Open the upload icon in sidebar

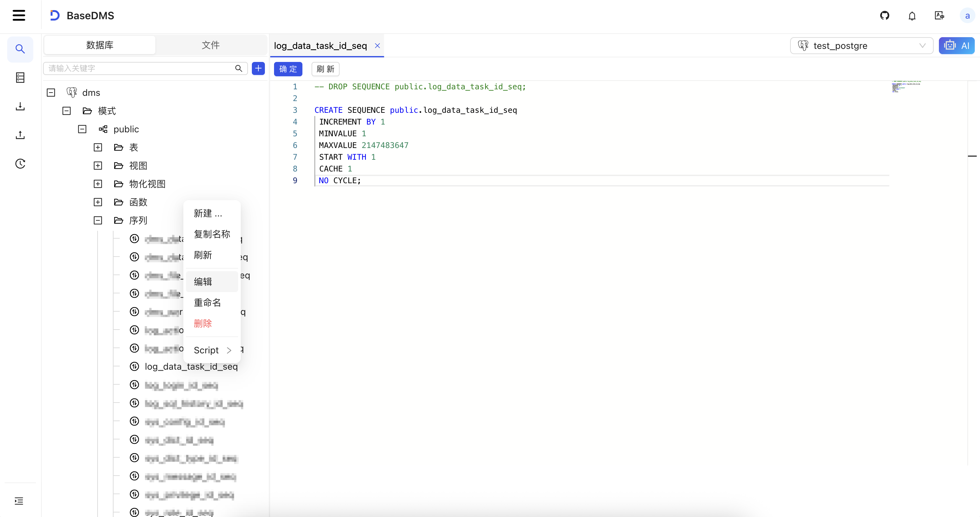[x=20, y=135]
